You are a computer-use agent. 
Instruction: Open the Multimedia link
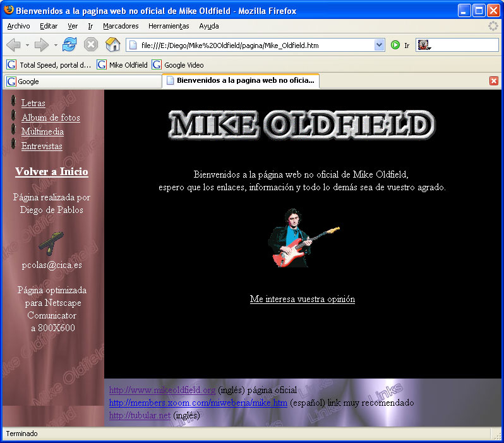(x=42, y=131)
